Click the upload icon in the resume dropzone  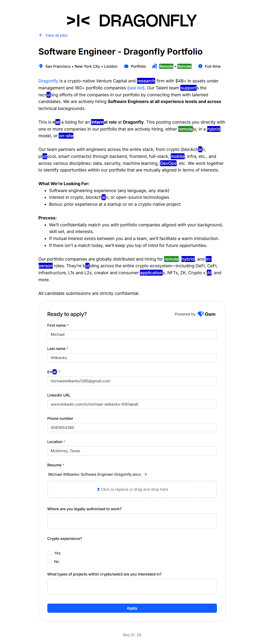98,489
